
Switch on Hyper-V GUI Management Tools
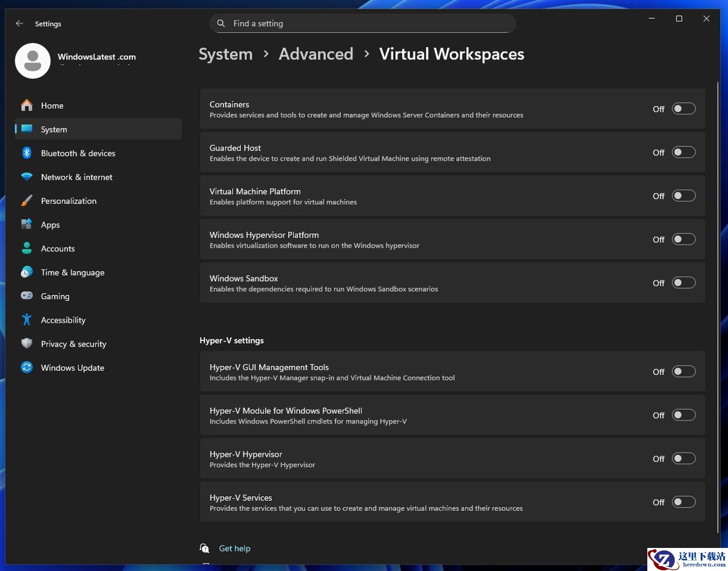pyautogui.click(x=683, y=372)
